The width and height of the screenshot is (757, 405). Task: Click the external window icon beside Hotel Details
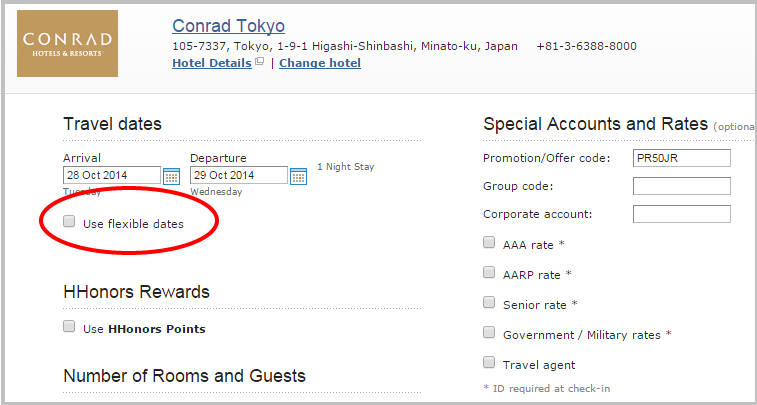coord(260,62)
